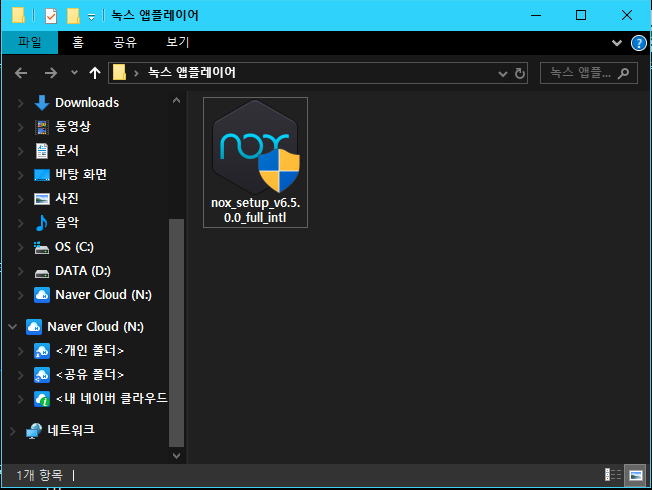Minimize the 녹스 앱플레이어 window

coord(536,15)
